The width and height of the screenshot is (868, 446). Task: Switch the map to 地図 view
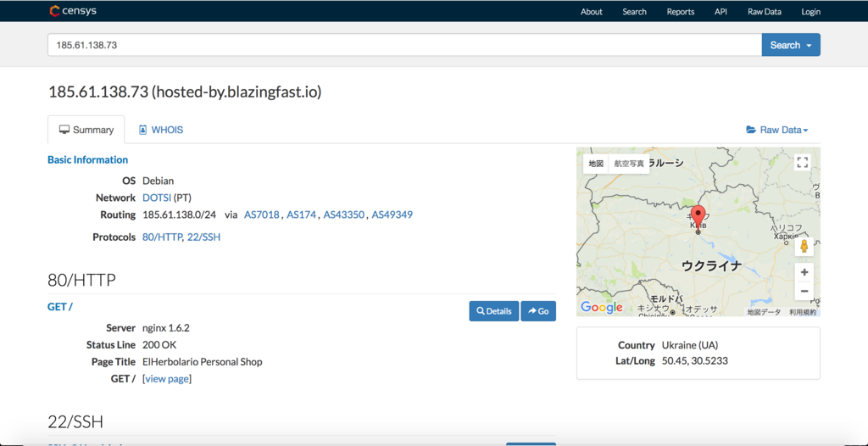[x=596, y=164]
